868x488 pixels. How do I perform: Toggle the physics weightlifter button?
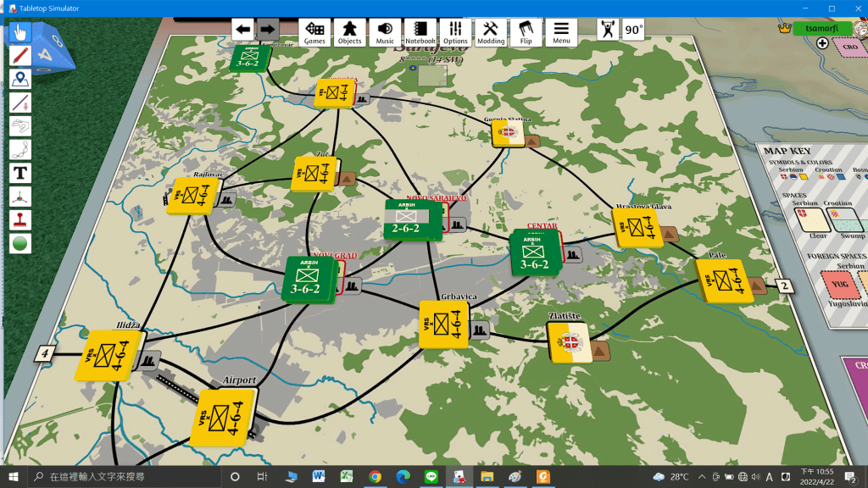pos(607,30)
